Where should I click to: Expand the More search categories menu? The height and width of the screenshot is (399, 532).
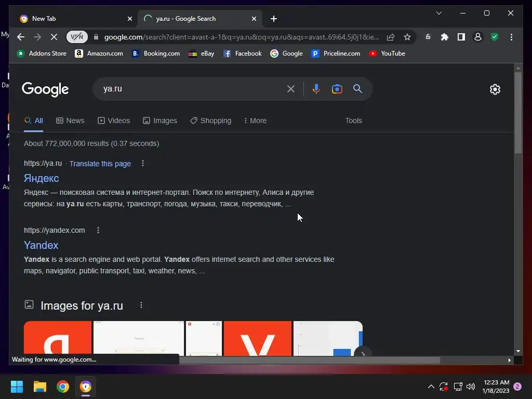tap(255, 121)
